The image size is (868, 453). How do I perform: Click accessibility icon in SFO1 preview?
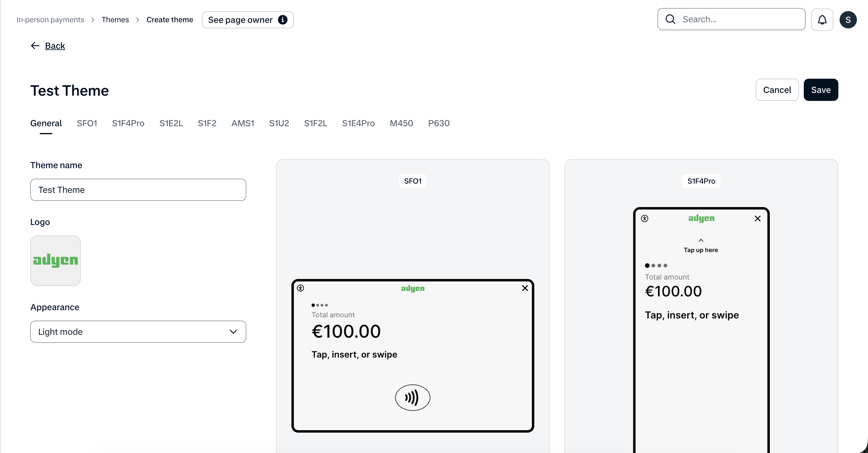click(301, 288)
